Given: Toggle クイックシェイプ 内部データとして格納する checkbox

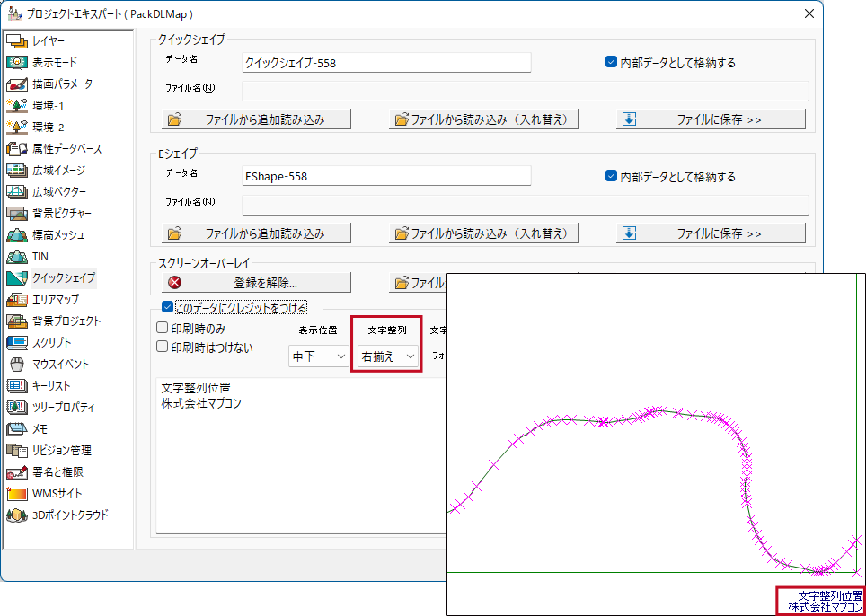Looking at the screenshot, I should pyautogui.click(x=611, y=62).
